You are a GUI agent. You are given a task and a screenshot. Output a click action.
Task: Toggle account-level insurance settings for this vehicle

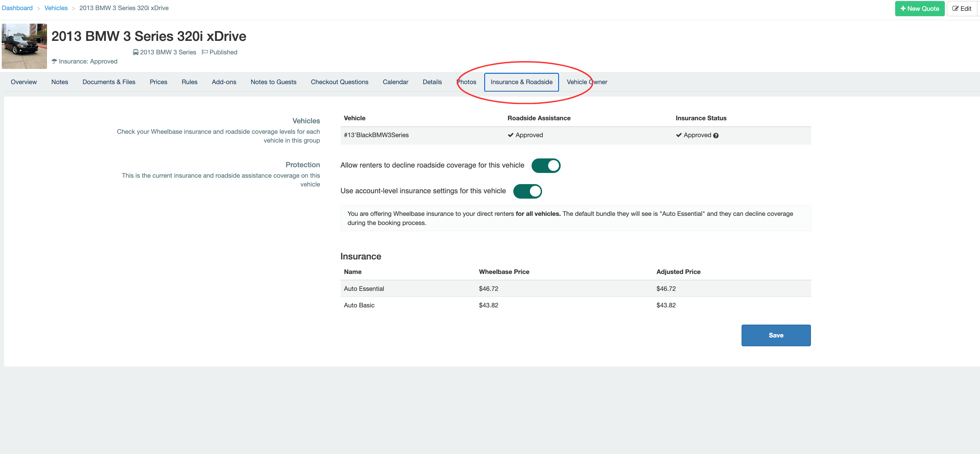tap(528, 191)
